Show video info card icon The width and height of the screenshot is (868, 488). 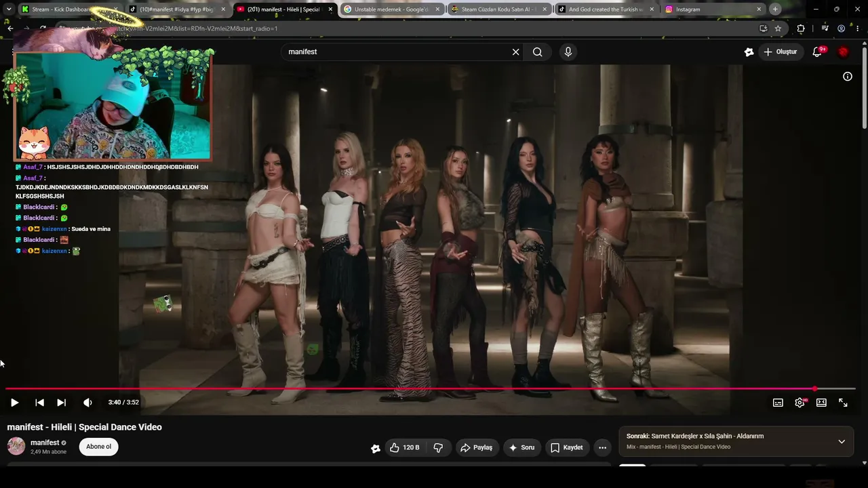pyautogui.click(x=847, y=77)
